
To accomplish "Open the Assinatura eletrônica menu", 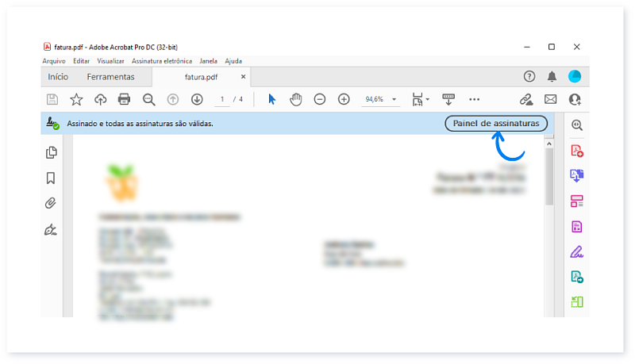I will [162, 60].
